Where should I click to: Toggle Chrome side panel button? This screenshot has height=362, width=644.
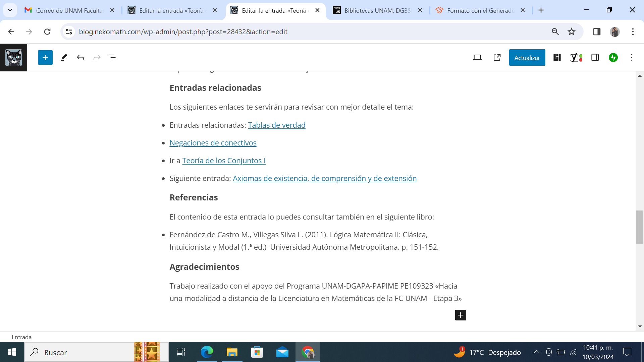coord(597,32)
